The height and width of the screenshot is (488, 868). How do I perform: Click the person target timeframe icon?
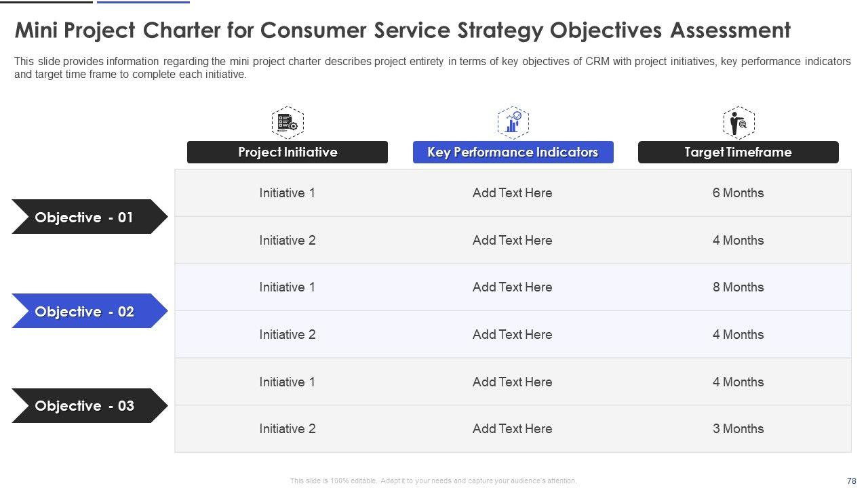tap(738, 123)
